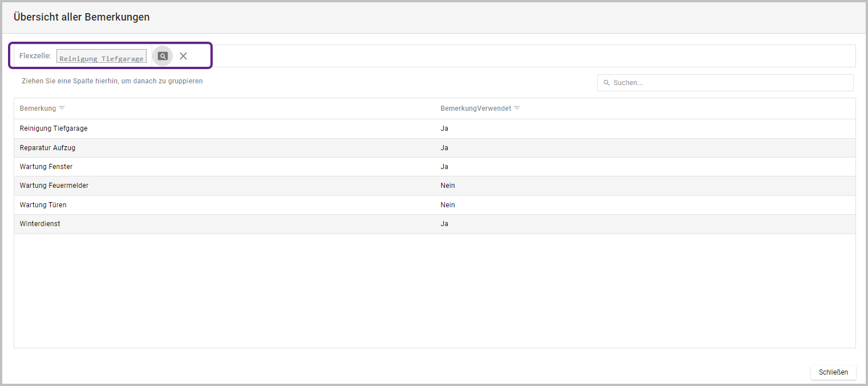Sort by the Bemerkung column header
The width and height of the screenshot is (868, 386).
[38, 108]
